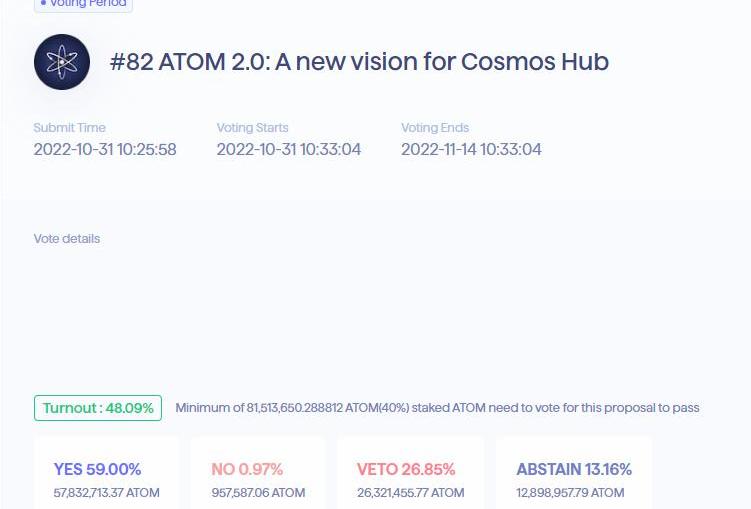Click the Cosmos Hub atom logo icon

coord(62,62)
